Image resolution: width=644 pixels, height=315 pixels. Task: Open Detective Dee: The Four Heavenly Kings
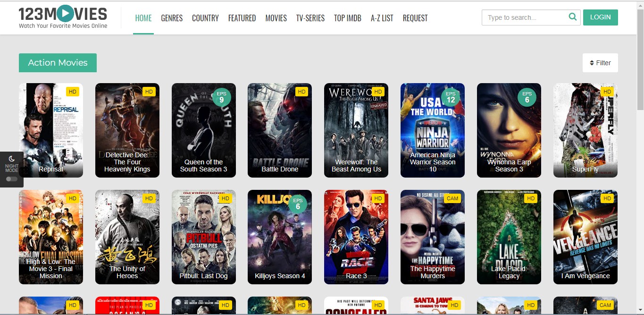click(127, 130)
